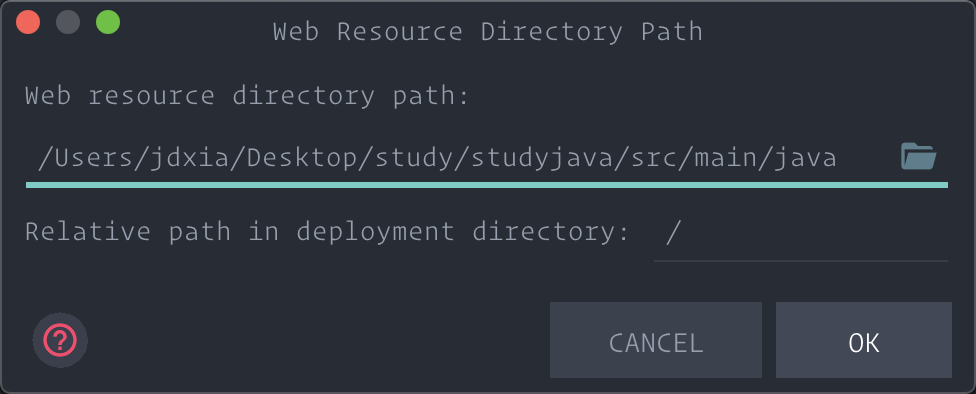Close the dialog with red button
Viewport: 976px width, 394px height.
click(28, 23)
